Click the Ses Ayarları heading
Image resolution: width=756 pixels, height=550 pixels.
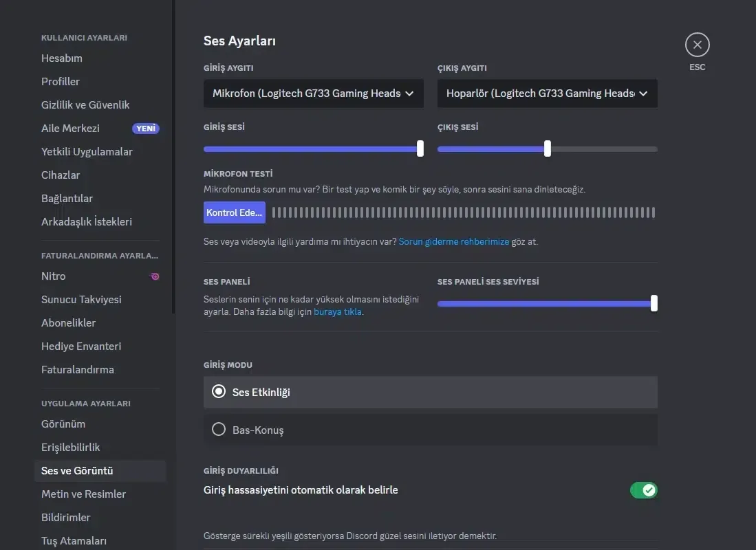point(239,41)
